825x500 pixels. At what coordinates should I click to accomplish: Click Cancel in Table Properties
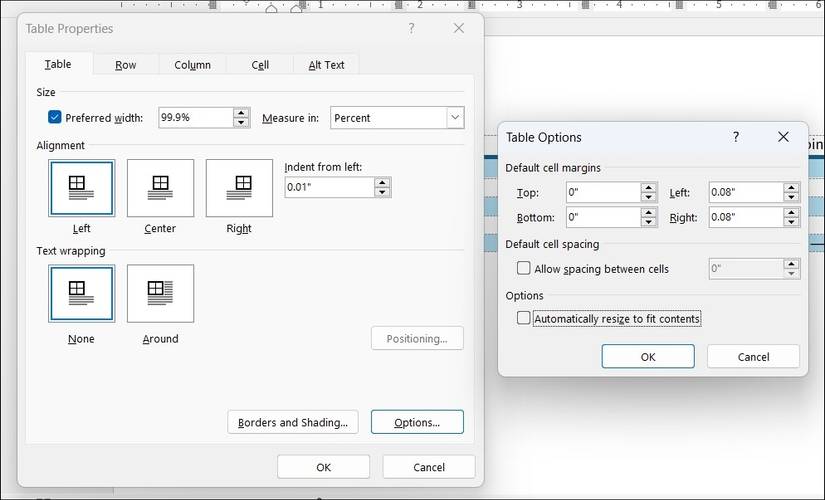click(429, 467)
